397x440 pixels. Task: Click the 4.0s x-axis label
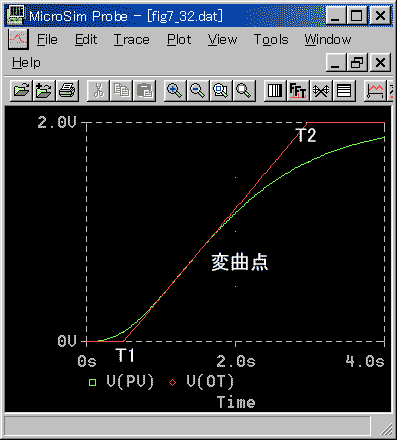pyautogui.click(x=365, y=362)
